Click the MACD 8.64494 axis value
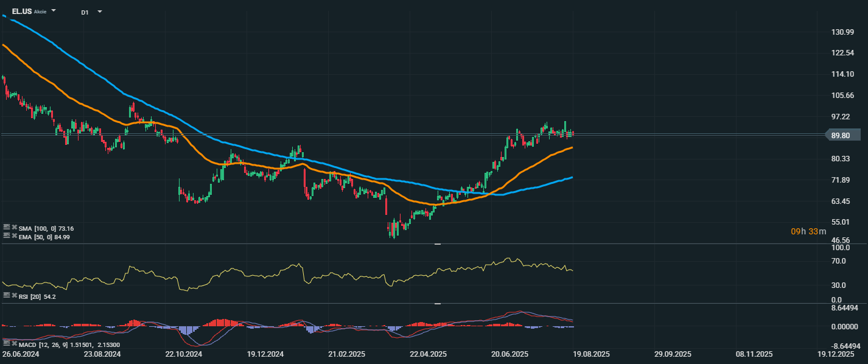This screenshot has width=868, height=364. pyautogui.click(x=845, y=309)
